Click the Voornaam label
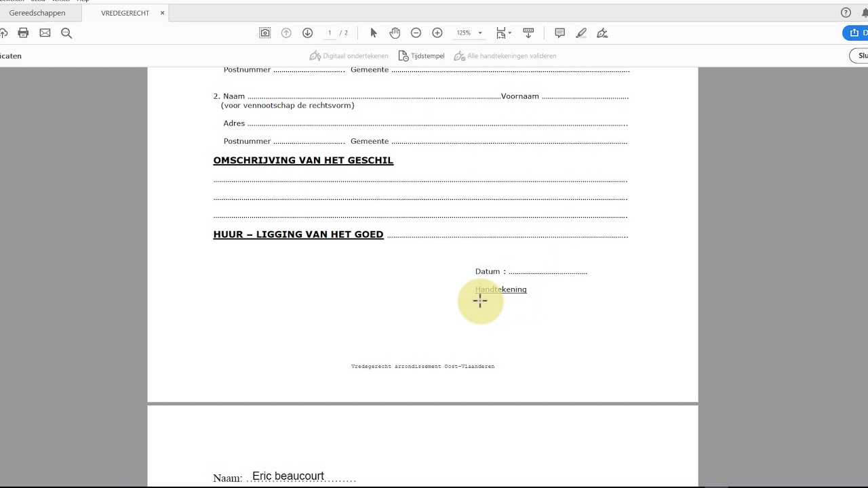868x488 pixels. 520,96
